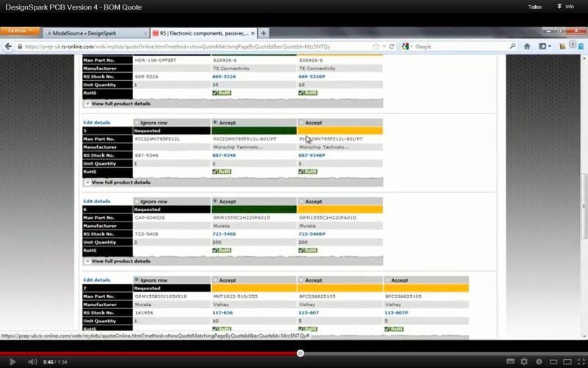
Task: Open stock number 115-607P link
Action: tap(396, 314)
